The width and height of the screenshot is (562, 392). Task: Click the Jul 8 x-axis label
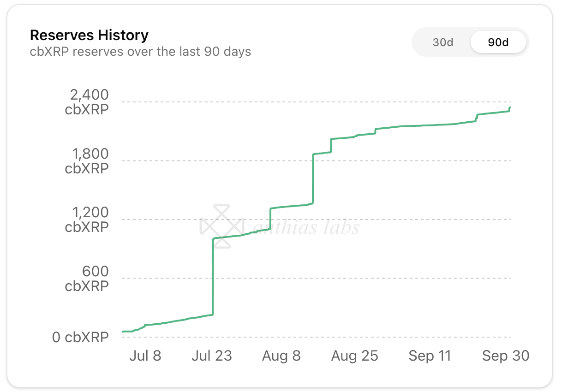tap(145, 356)
